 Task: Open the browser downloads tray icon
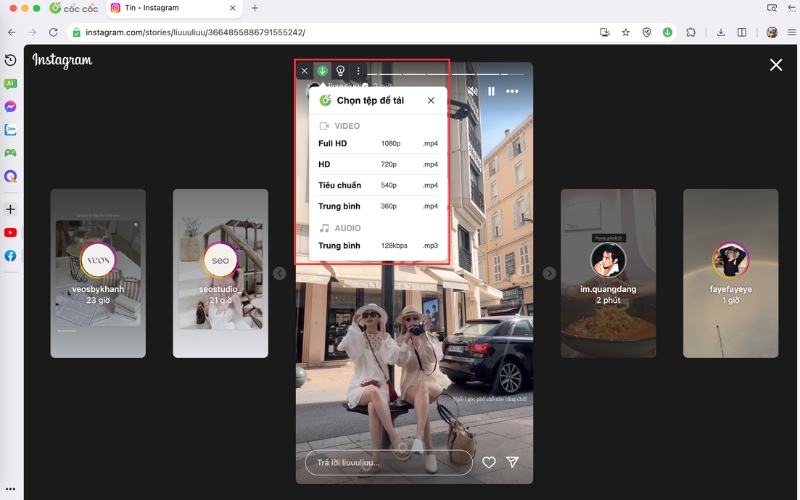pos(721,32)
